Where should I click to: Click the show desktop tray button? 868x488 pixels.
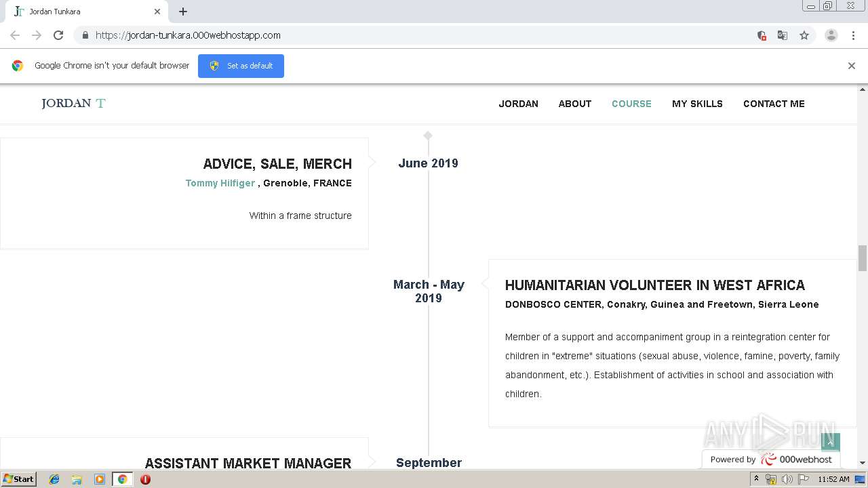(861, 479)
